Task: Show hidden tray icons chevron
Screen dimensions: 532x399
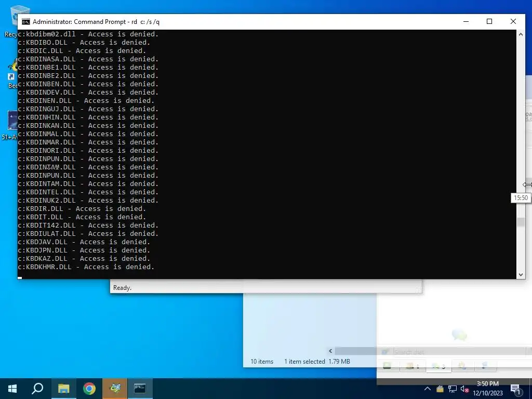Action: click(x=428, y=389)
